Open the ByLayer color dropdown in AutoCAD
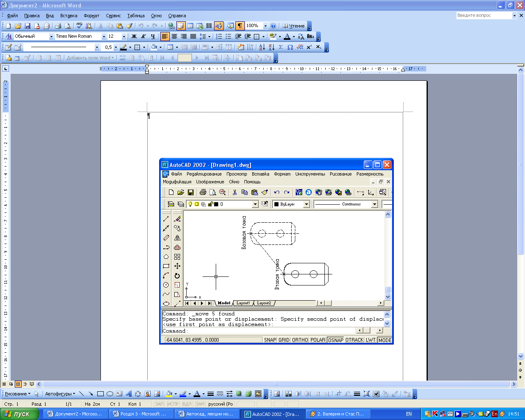The image size is (525, 420). point(306,204)
